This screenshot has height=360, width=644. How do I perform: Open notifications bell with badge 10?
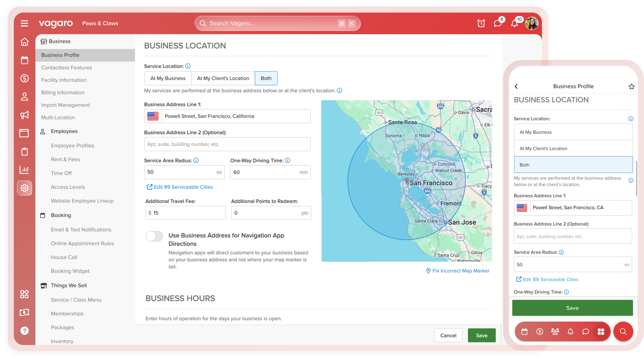514,23
